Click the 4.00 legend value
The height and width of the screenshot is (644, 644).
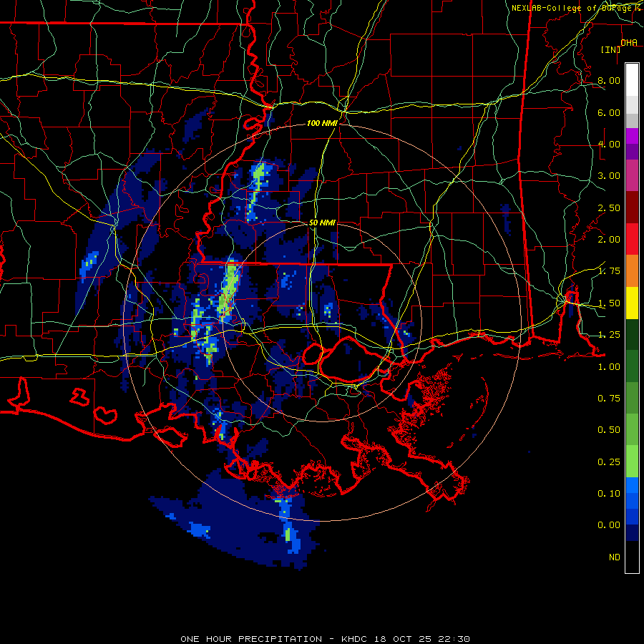point(609,144)
